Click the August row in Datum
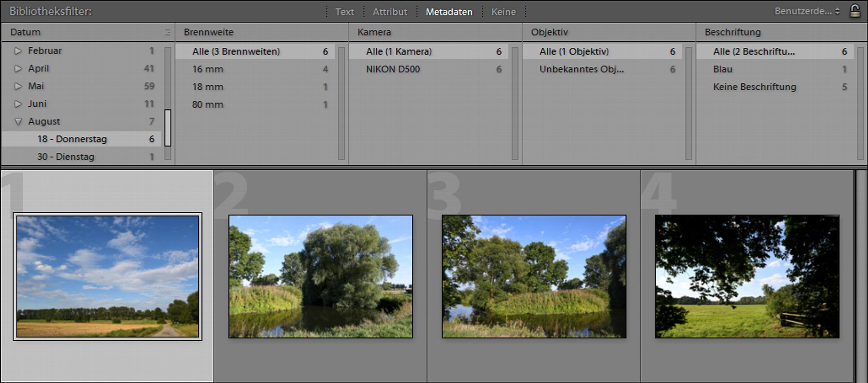Screen dimensions: 868x383 click(82, 122)
